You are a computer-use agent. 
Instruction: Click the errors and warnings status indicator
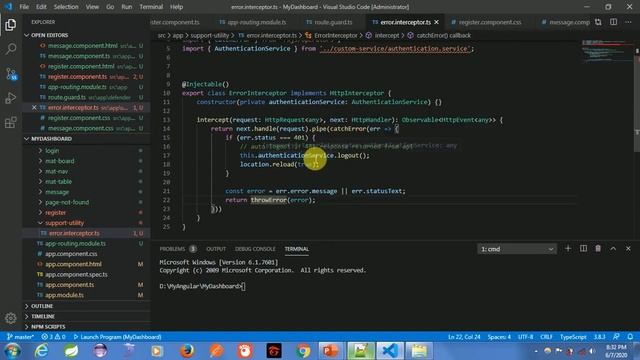(53, 337)
